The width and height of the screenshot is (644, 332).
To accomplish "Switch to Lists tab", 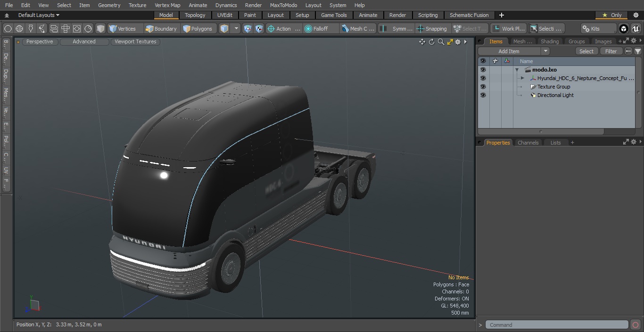I will pos(555,143).
